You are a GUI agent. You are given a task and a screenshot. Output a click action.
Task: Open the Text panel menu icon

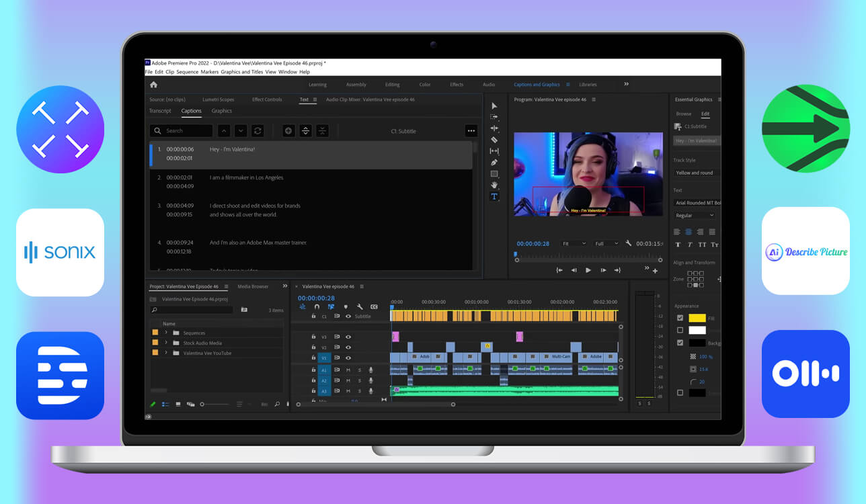tap(314, 99)
